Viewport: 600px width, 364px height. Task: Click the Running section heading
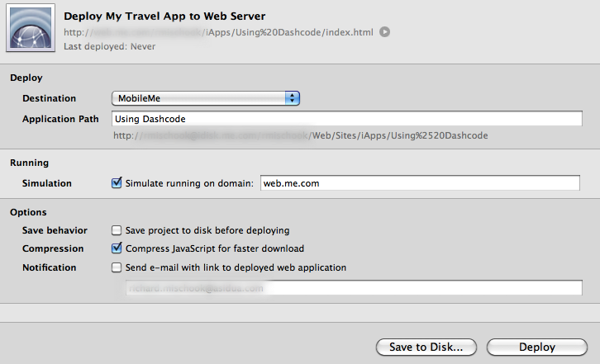30,163
